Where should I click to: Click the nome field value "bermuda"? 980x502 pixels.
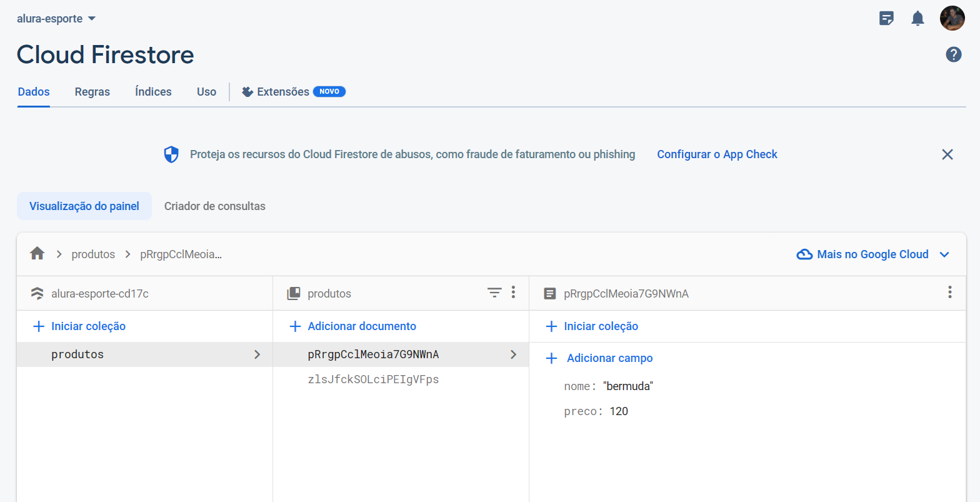click(x=627, y=386)
